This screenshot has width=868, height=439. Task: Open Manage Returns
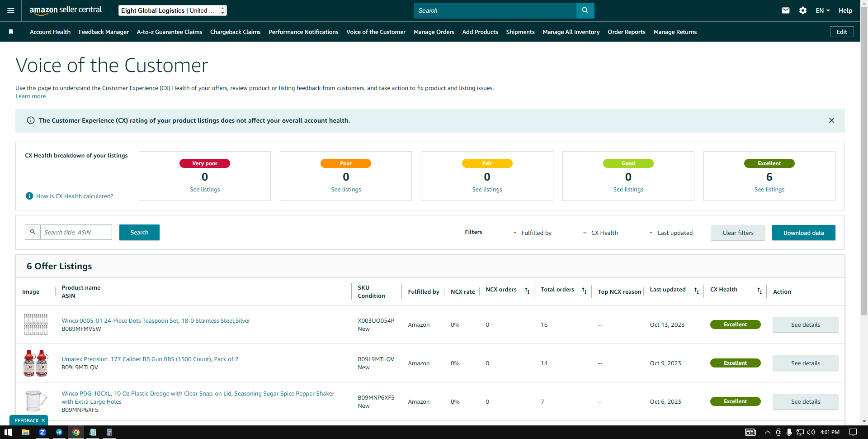click(675, 32)
